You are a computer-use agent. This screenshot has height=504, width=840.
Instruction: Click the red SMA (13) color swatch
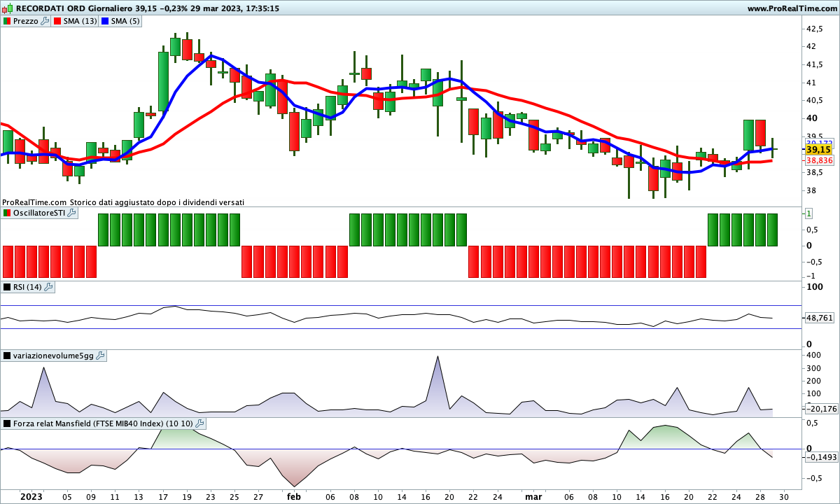(x=58, y=21)
